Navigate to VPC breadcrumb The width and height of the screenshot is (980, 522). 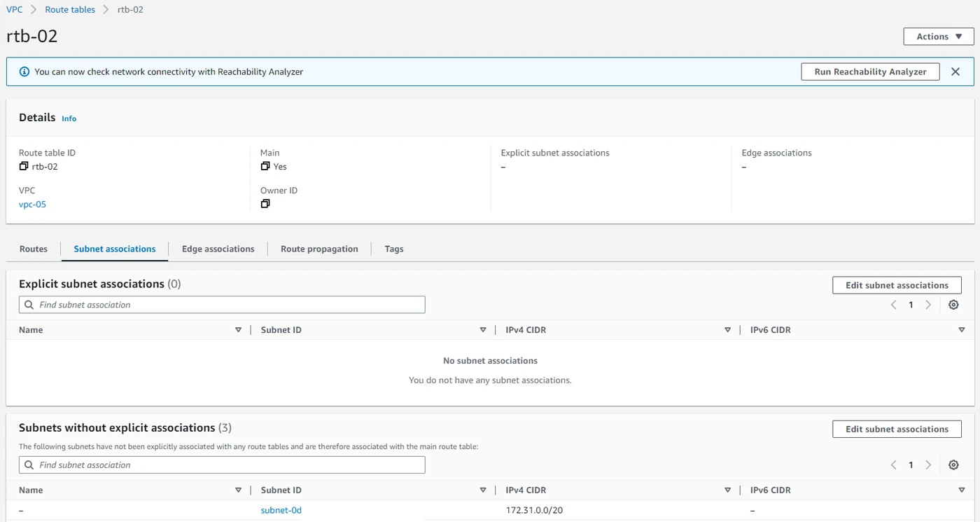15,10
